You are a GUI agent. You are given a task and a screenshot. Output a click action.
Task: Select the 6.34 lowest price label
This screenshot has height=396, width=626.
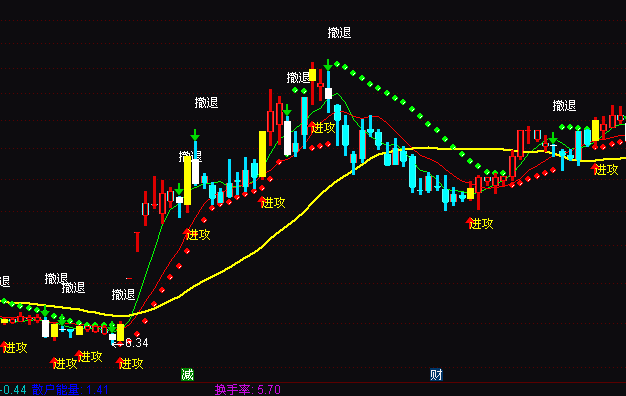137,343
